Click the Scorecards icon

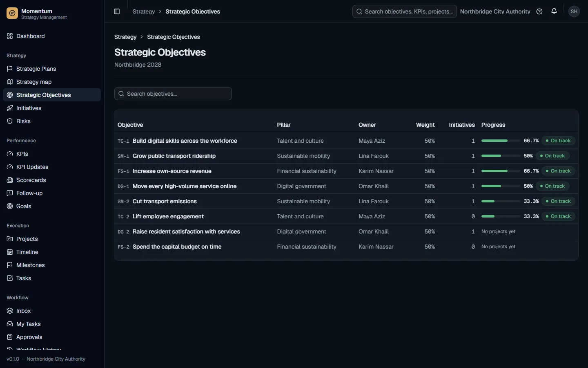tap(10, 180)
